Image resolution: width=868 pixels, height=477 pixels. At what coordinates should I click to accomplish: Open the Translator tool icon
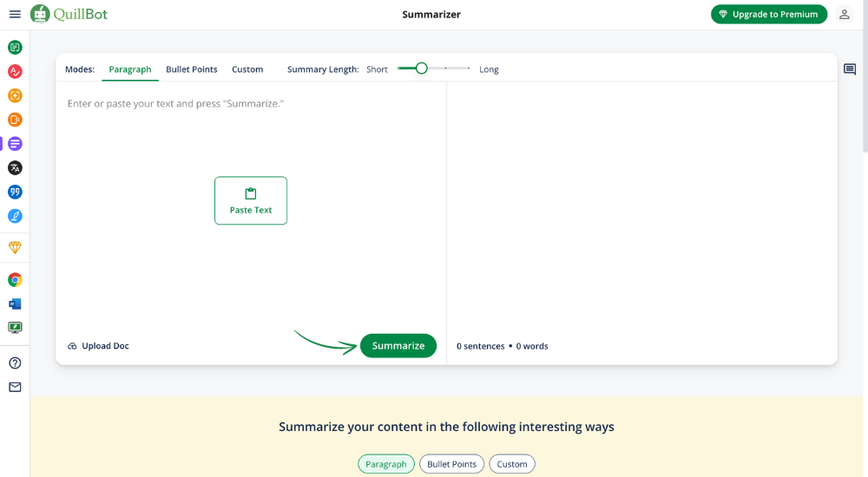point(15,167)
